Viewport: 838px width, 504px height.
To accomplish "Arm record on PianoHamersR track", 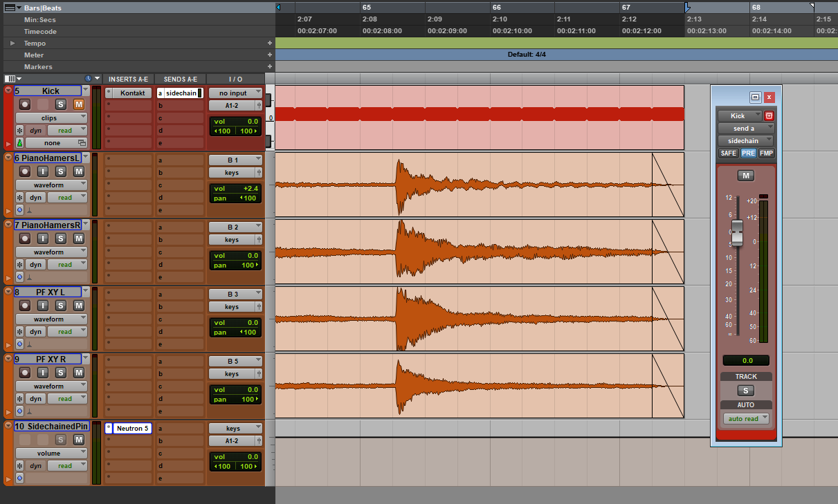I will [x=25, y=239].
